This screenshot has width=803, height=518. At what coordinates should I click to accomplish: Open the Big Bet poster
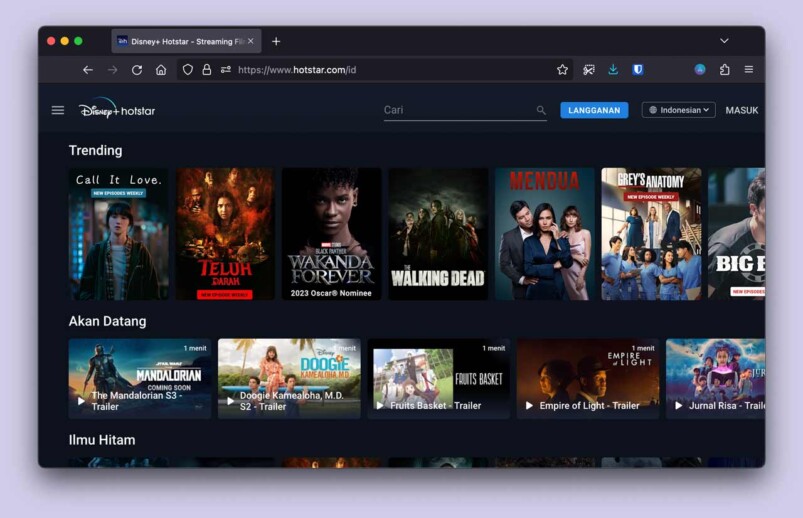[x=736, y=234]
